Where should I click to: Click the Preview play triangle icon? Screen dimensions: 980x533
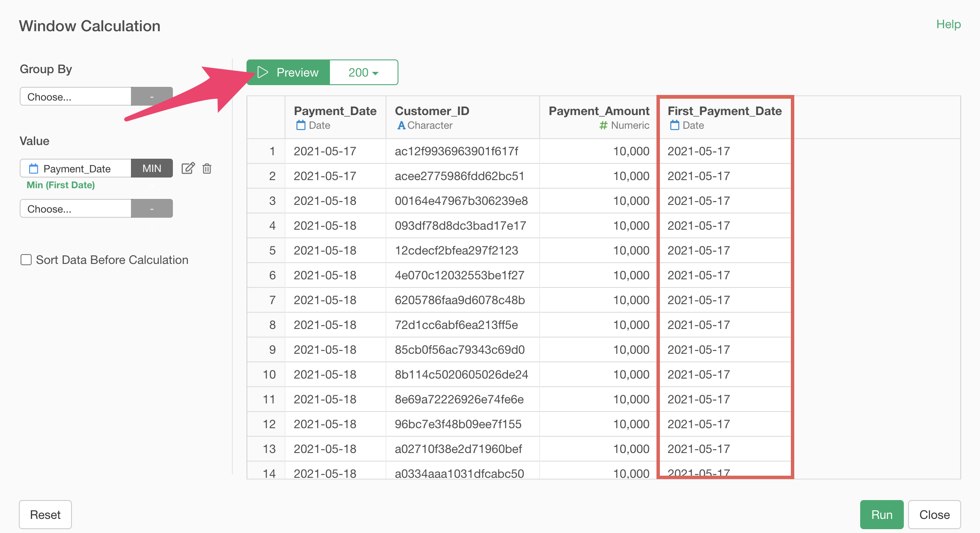point(263,72)
